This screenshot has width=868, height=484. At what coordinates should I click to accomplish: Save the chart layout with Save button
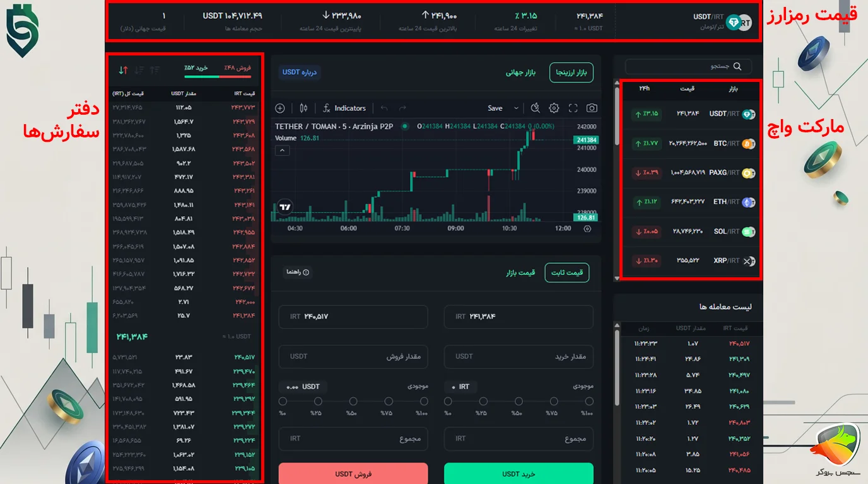coord(495,108)
